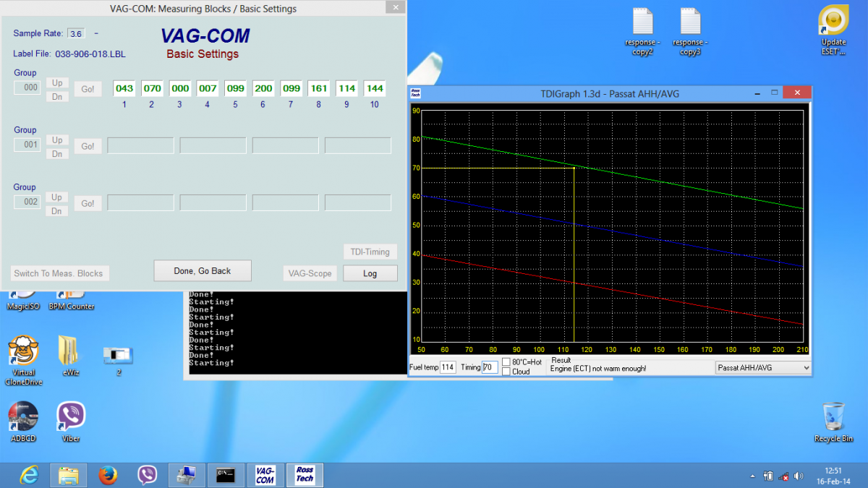The image size is (868, 488).
Task: Open Viber from the taskbar
Action: 148,475
